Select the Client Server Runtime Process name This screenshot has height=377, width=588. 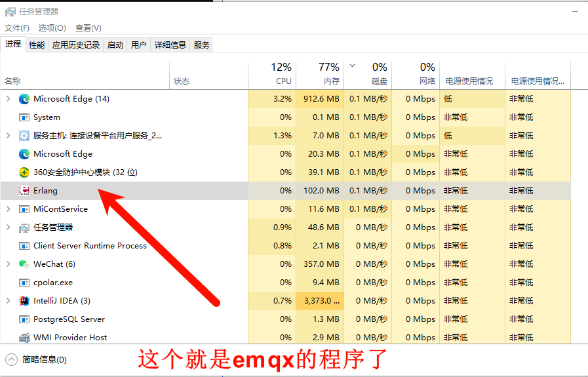click(90, 246)
